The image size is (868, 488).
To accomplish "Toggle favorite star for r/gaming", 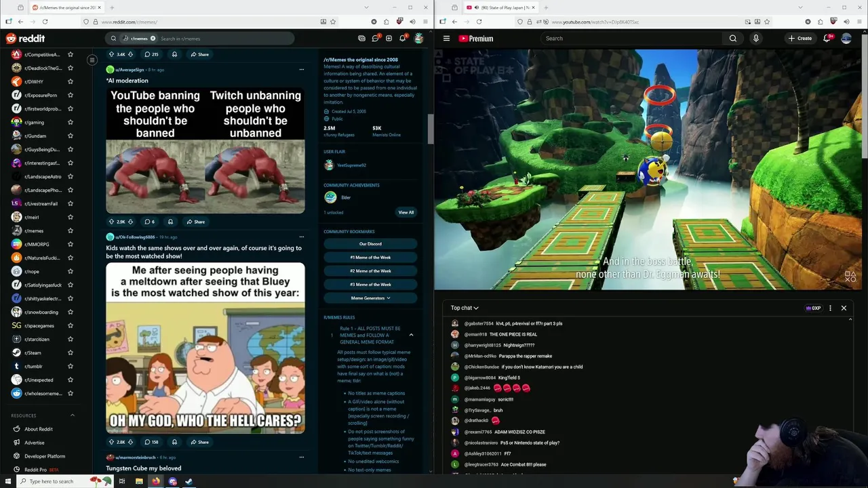I will 71,122.
